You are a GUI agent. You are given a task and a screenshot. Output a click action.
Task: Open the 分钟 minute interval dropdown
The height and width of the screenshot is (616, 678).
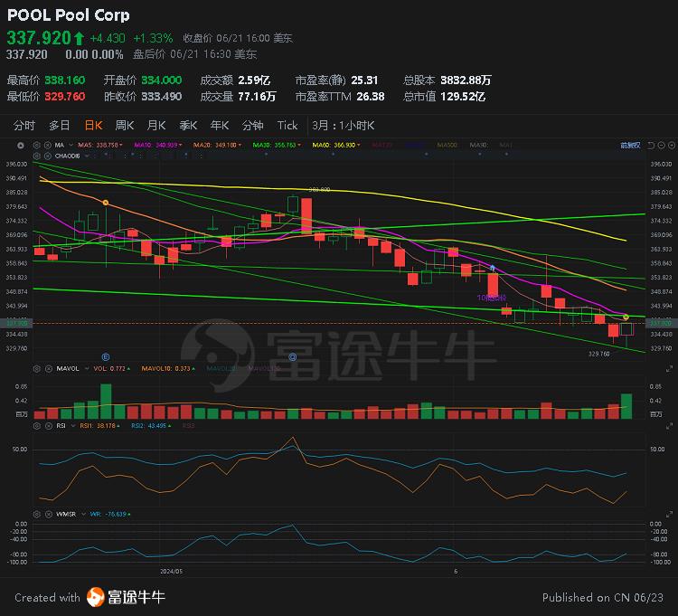point(252,126)
